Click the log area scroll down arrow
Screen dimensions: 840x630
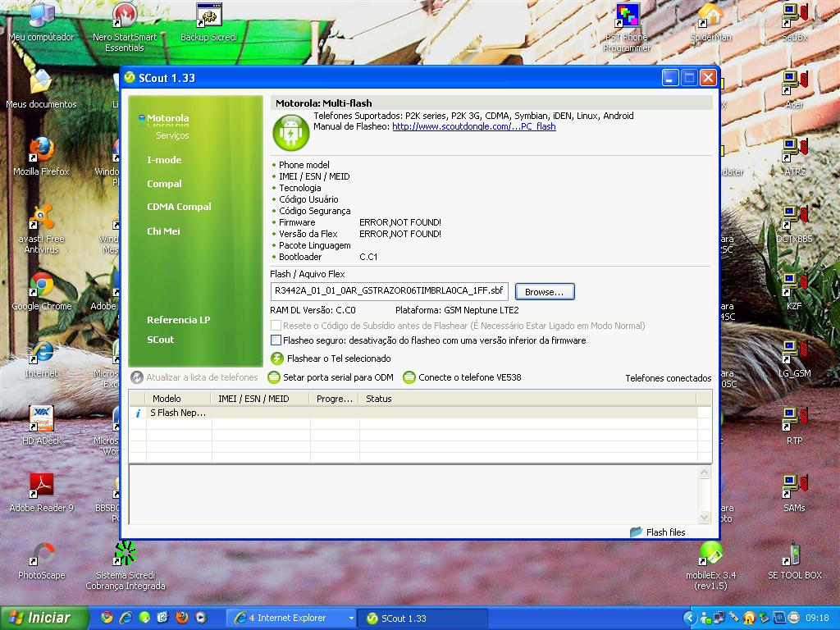[x=705, y=517]
